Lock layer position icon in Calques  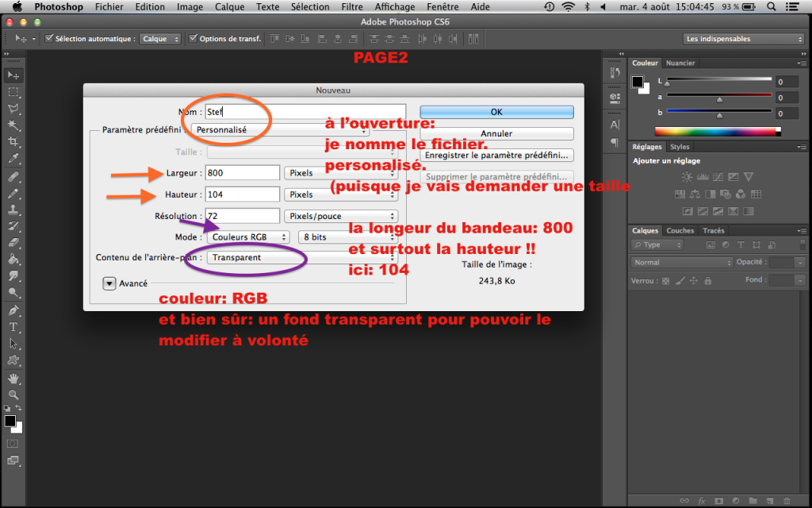pyautogui.click(x=694, y=281)
